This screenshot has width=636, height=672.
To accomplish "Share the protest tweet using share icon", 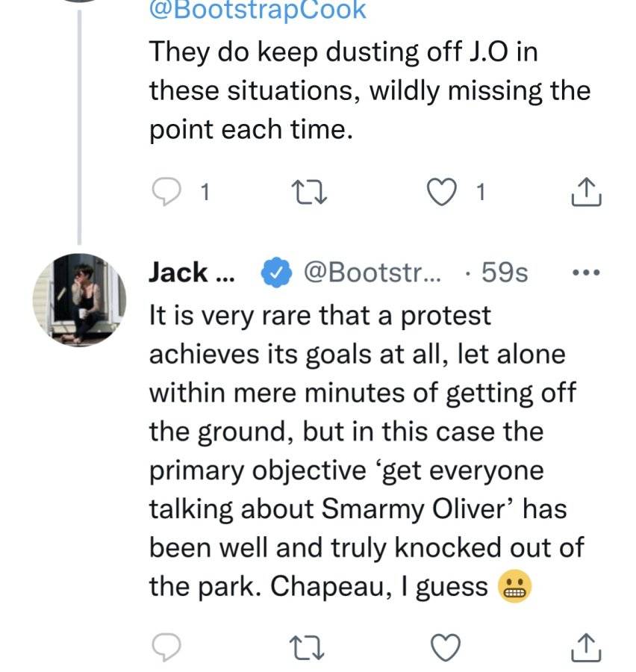I will [586, 647].
